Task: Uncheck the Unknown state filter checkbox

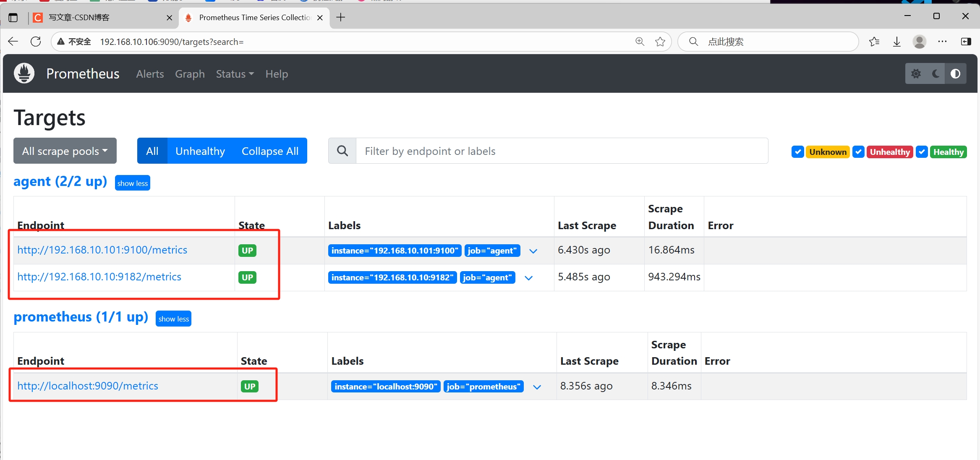Action: tap(797, 152)
